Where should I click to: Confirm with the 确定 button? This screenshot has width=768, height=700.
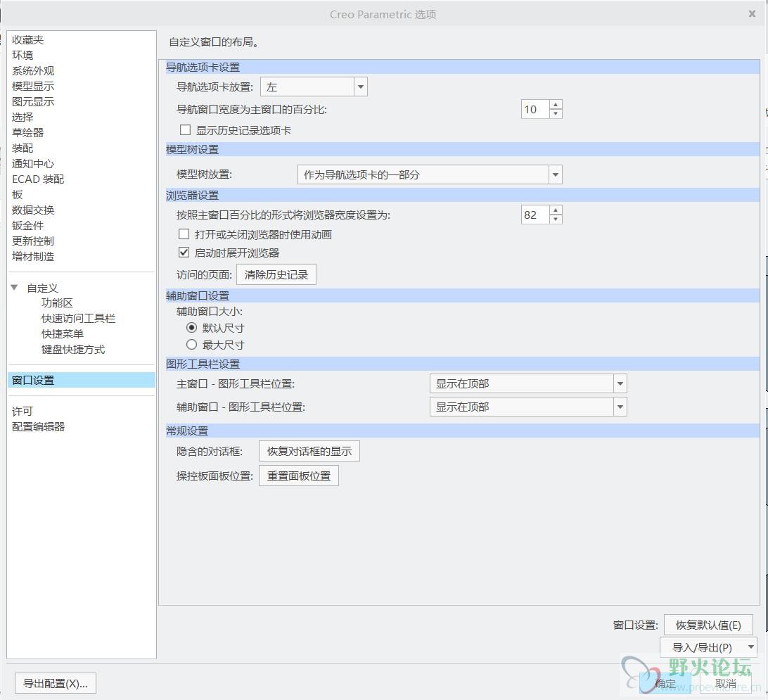pyautogui.click(x=665, y=683)
